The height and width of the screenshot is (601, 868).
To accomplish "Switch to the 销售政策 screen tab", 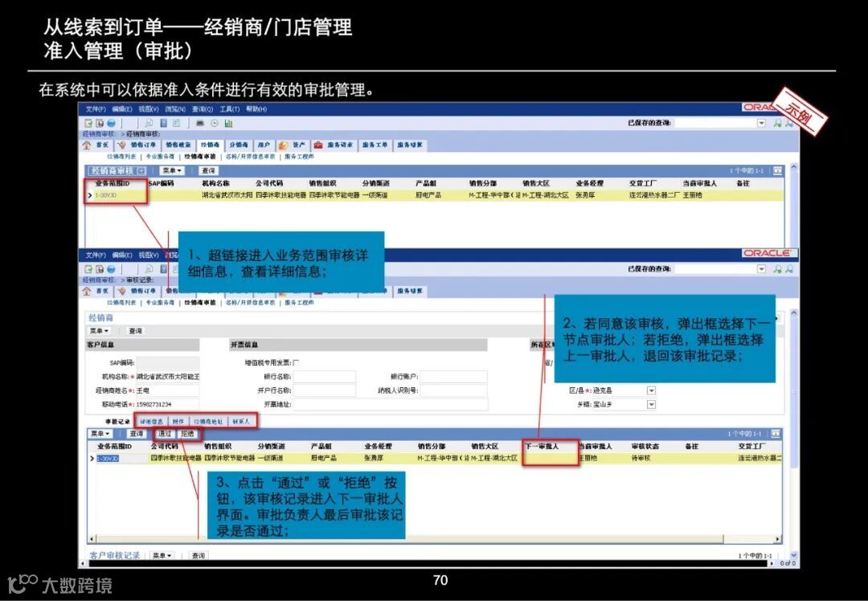I will [x=178, y=145].
